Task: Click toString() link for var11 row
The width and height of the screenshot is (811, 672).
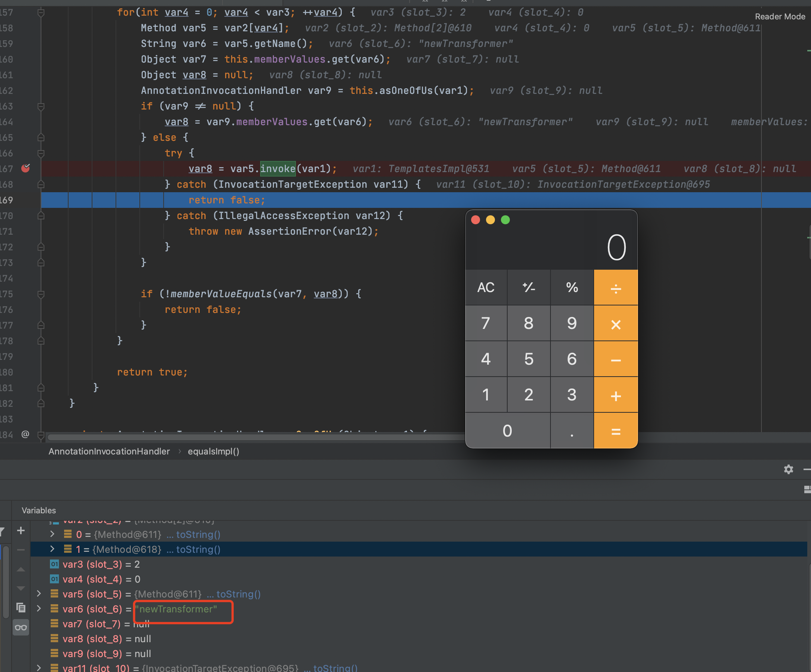Action: 335,668
